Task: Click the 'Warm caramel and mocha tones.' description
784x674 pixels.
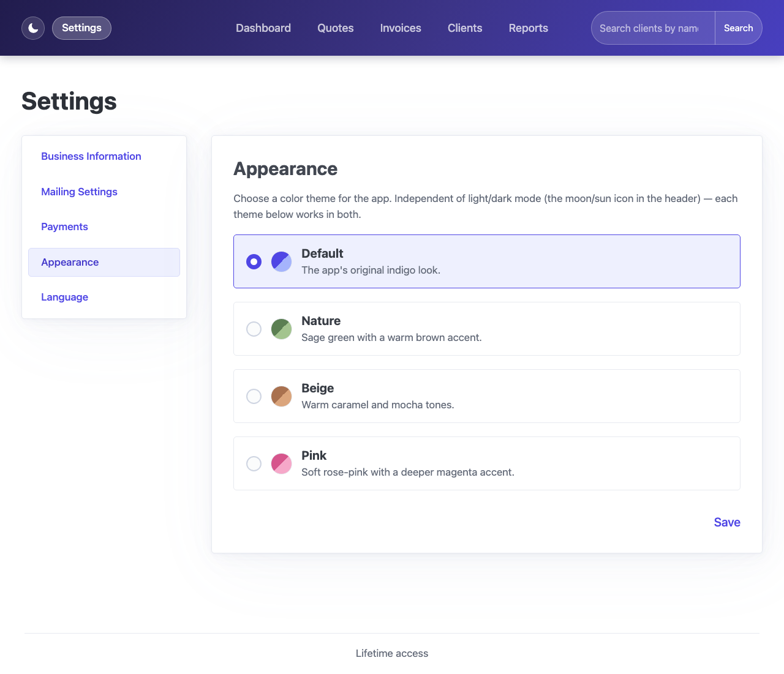Action: (x=378, y=405)
